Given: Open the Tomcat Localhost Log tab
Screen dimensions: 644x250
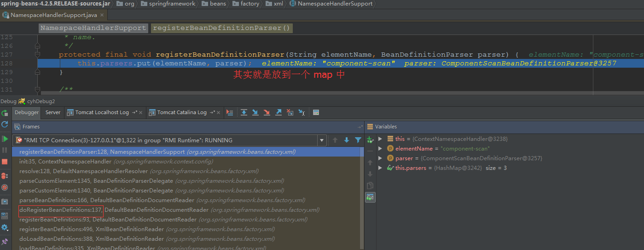Looking at the screenshot, I should tap(102, 112).
